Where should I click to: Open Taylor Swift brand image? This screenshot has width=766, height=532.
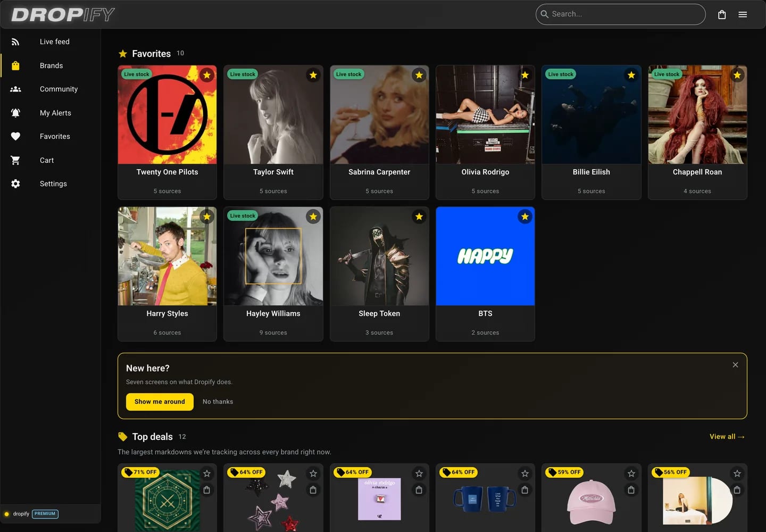[x=273, y=115]
